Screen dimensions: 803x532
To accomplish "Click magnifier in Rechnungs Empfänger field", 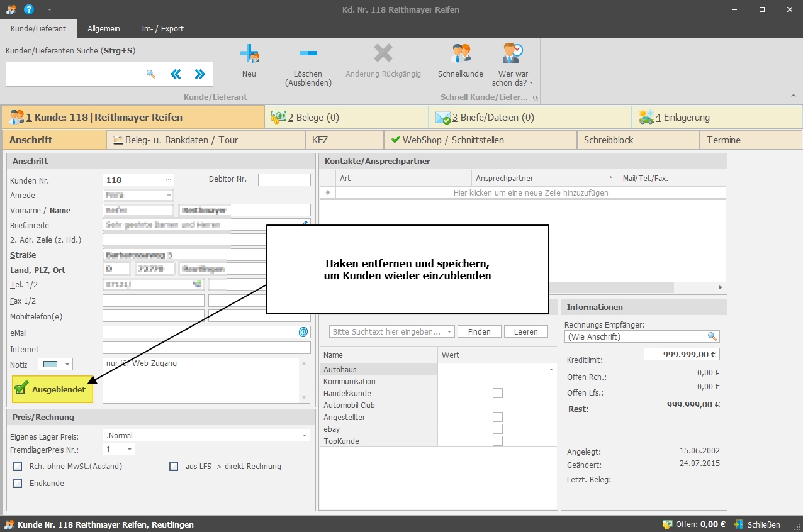I will pyautogui.click(x=712, y=336).
